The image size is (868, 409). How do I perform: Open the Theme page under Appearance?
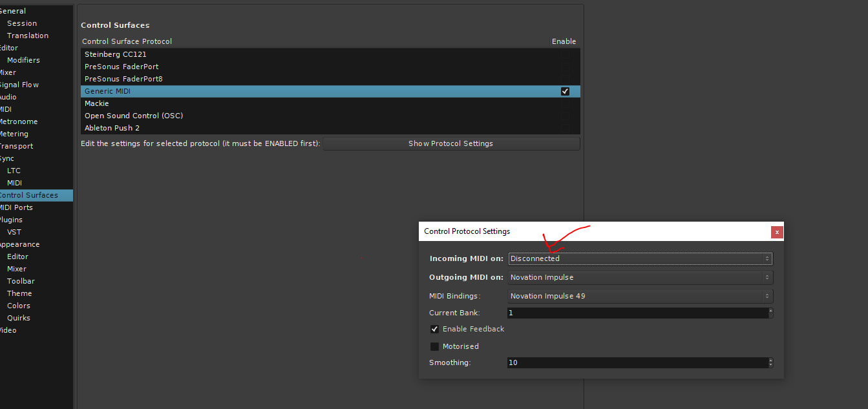[x=19, y=294]
